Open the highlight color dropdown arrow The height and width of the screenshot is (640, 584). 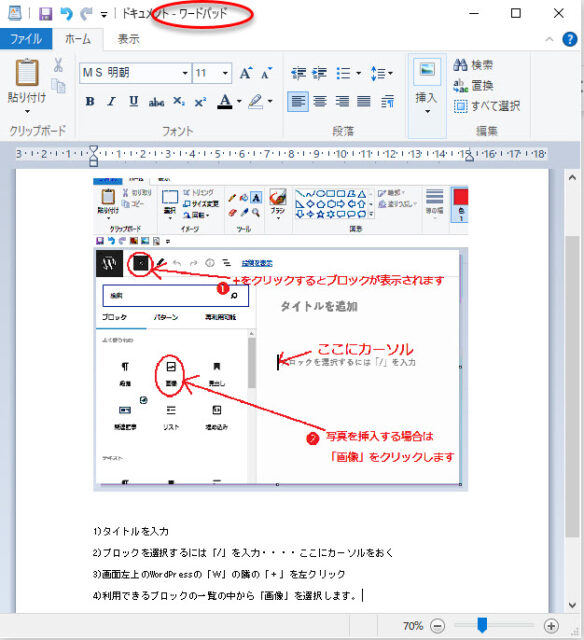click(270, 102)
